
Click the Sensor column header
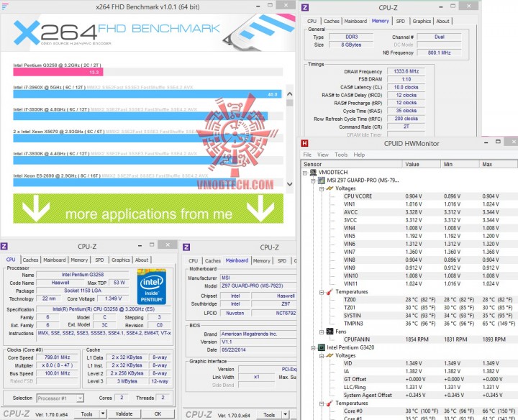(352, 164)
